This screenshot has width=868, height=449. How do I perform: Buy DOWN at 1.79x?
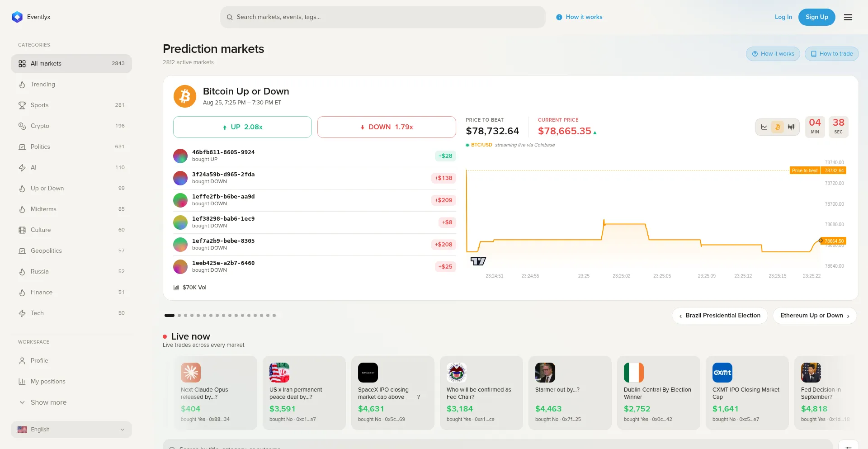click(x=387, y=127)
